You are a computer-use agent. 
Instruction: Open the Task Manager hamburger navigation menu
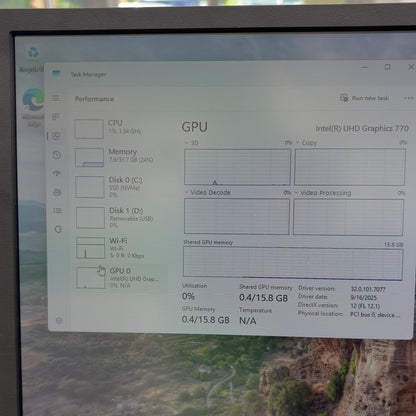pyautogui.click(x=56, y=98)
